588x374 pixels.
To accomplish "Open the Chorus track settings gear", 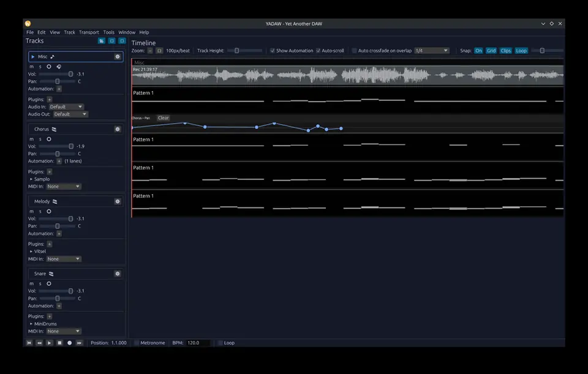I will pos(118,129).
